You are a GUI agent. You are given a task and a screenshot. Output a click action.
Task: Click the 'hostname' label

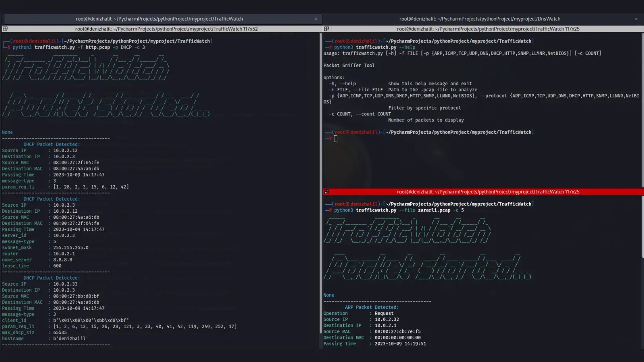(13, 338)
